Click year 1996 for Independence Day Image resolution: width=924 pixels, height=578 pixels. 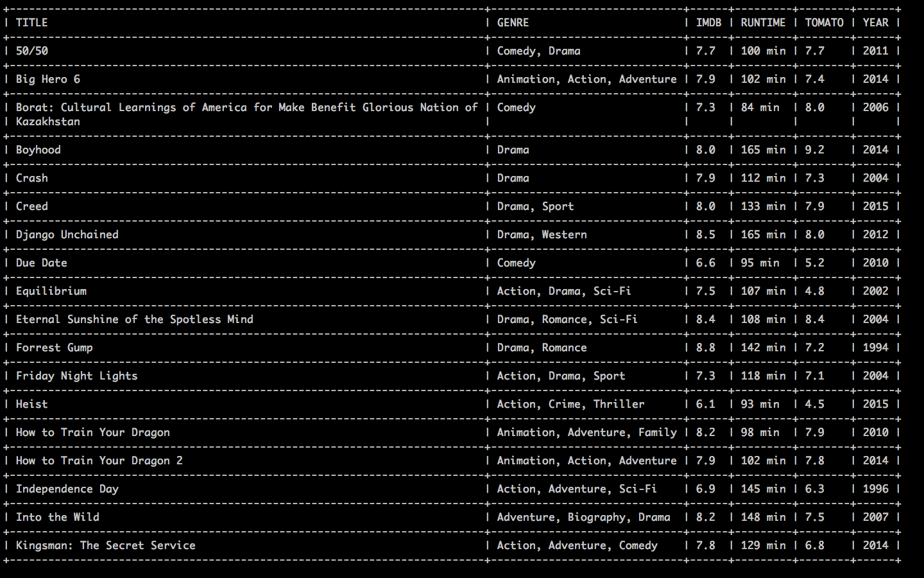tap(876, 489)
